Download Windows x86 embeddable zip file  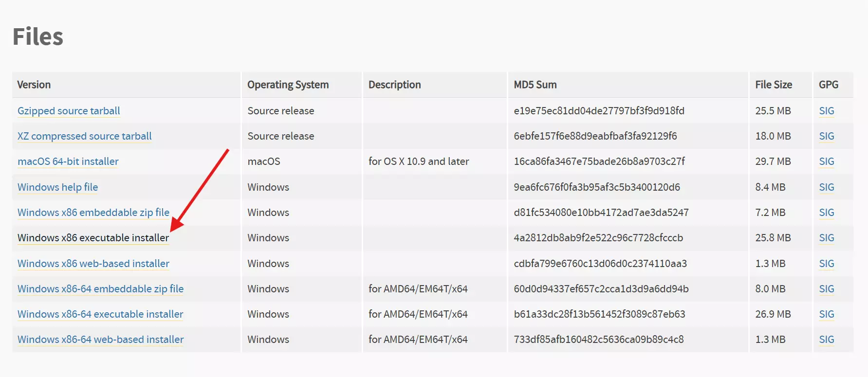coord(93,213)
